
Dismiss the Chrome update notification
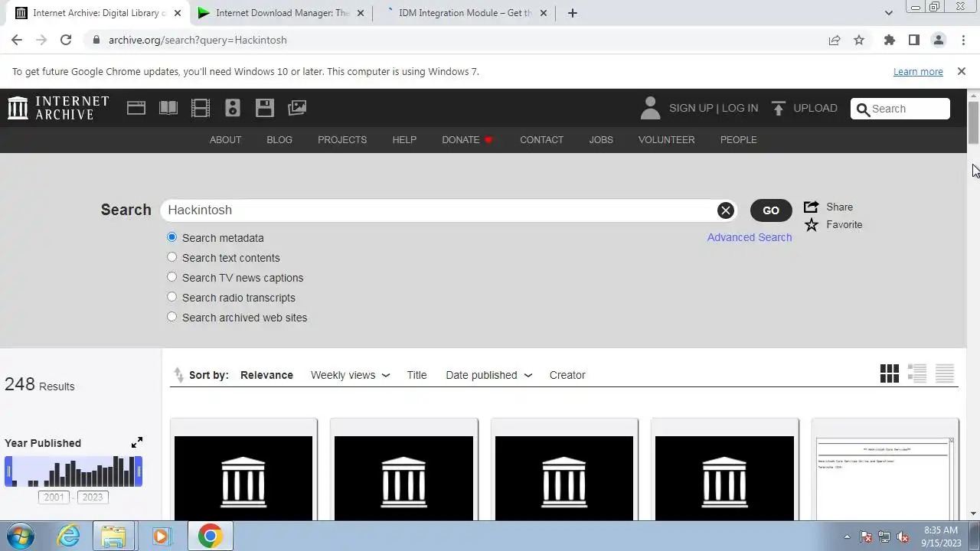point(962,71)
